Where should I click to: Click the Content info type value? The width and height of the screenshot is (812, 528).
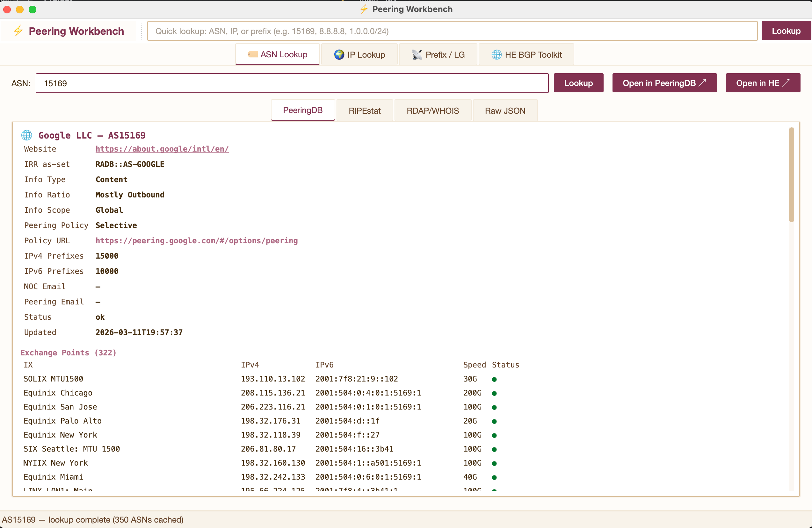[112, 180]
